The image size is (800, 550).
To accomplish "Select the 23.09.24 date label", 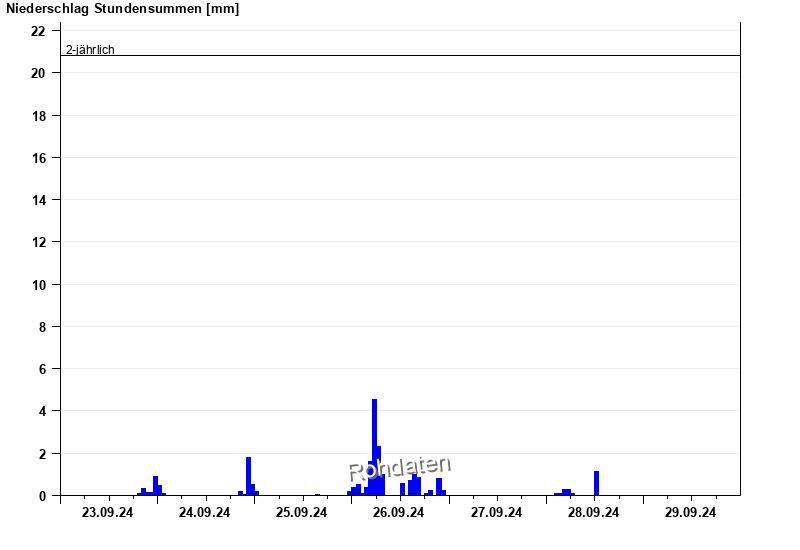I will pos(108,513).
